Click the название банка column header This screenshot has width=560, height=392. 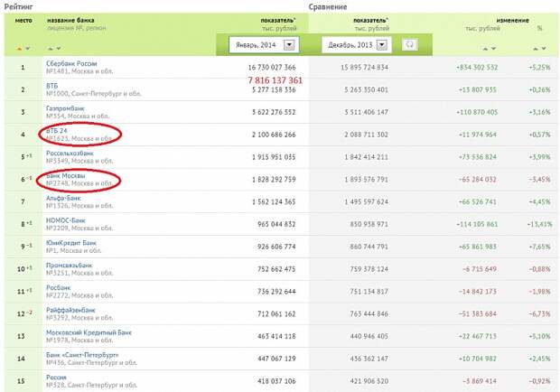(70, 21)
